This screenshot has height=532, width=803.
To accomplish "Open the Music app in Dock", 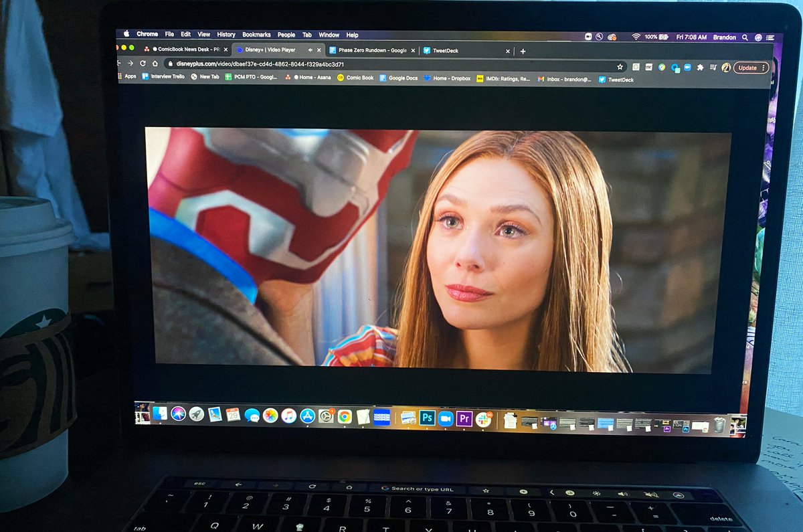I will pos(289,416).
